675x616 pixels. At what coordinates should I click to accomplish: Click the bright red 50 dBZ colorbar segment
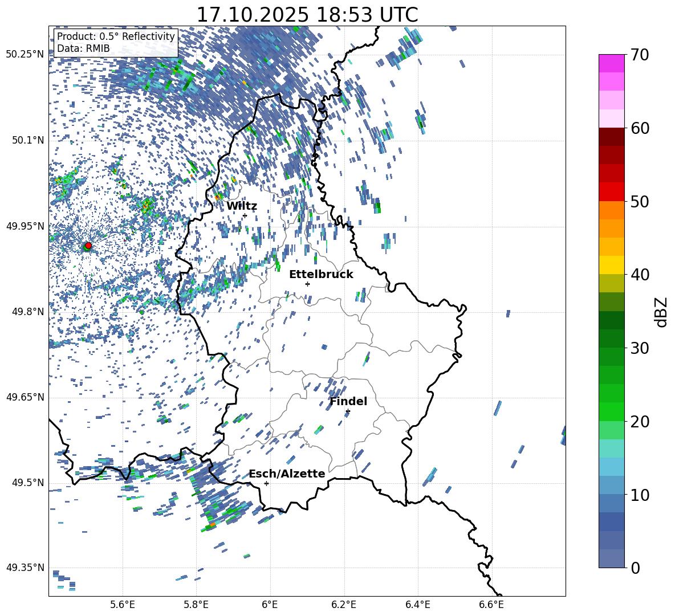tap(611, 192)
